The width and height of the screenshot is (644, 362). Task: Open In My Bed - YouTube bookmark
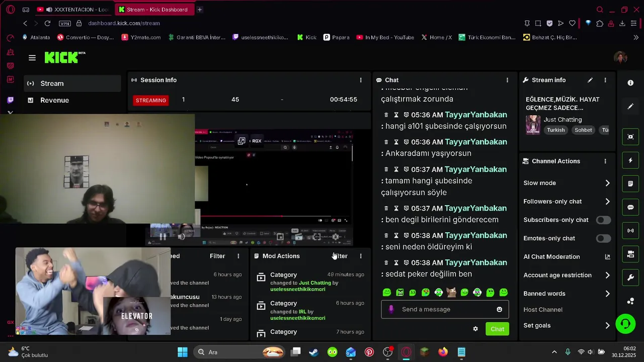[385, 37]
